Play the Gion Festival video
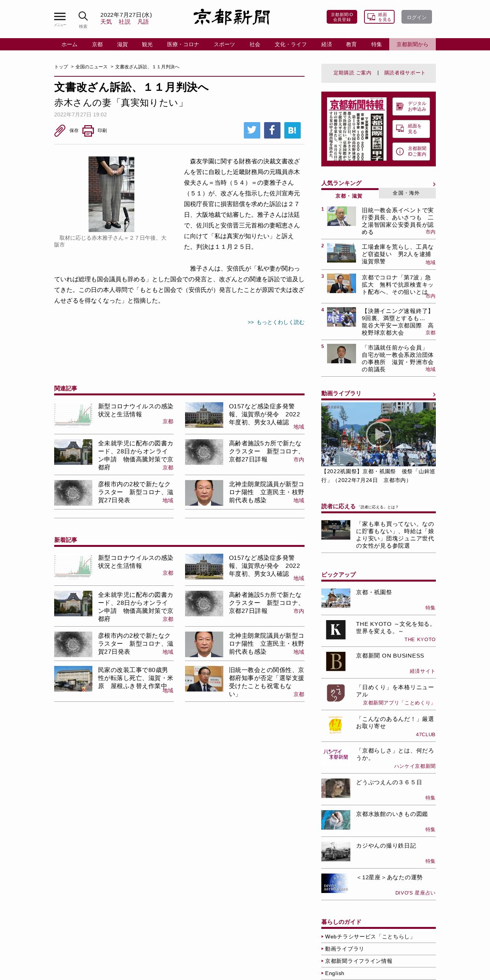The height and width of the screenshot is (980, 490). [379, 434]
